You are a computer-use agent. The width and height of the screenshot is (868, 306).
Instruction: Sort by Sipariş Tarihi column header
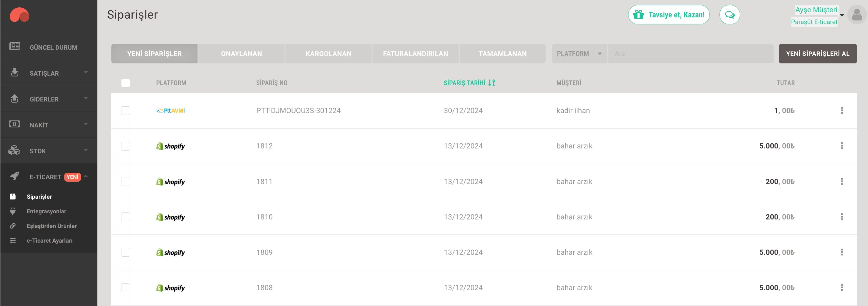coord(464,83)
